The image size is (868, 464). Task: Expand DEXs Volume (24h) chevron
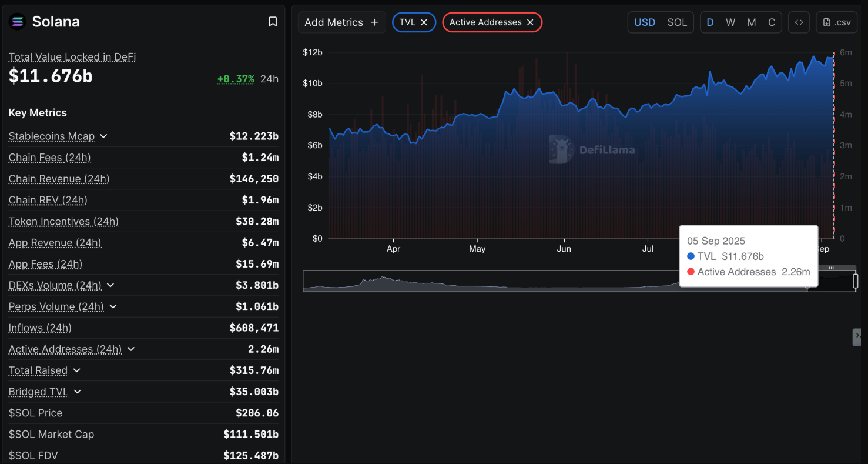[110, 286]
